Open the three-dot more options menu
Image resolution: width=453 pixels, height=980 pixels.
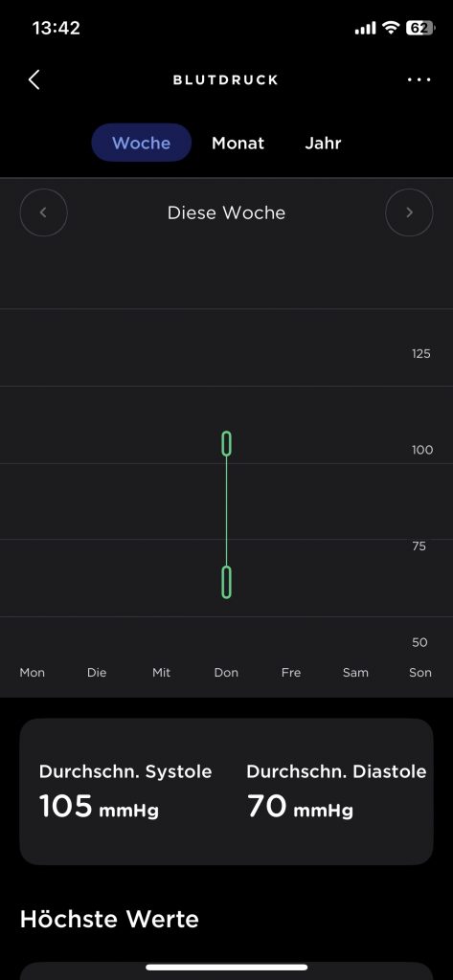[419, 80]
